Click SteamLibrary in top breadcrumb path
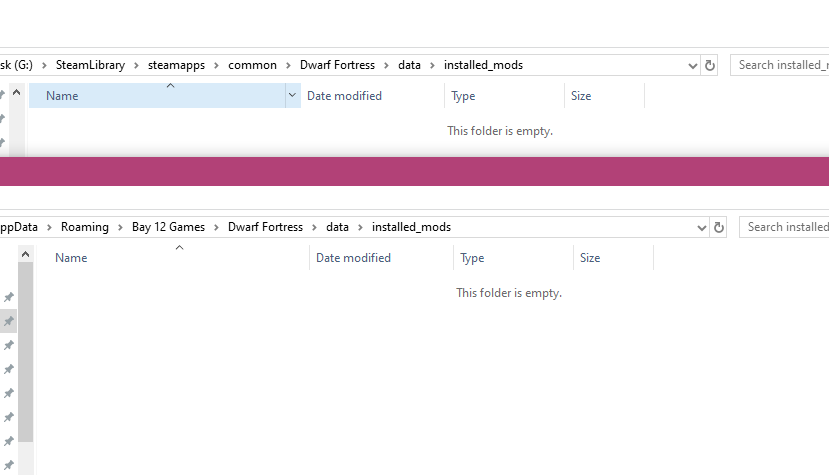The width and height of the screenshot is (829, 475). (x=90, y=65)
